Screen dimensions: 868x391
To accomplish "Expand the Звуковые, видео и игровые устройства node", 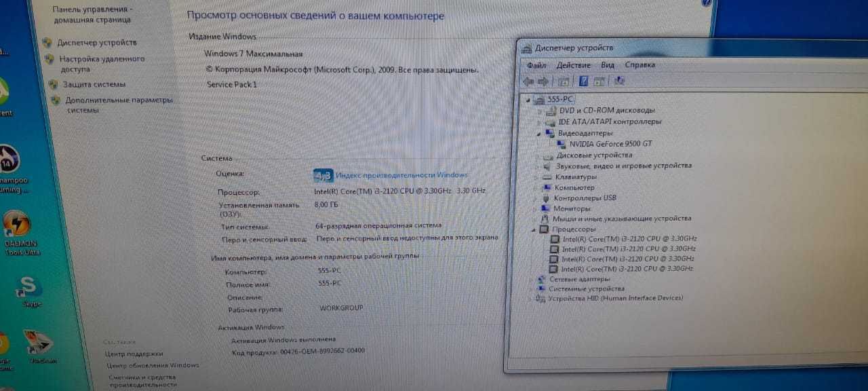I will click(x=537, y=166).
